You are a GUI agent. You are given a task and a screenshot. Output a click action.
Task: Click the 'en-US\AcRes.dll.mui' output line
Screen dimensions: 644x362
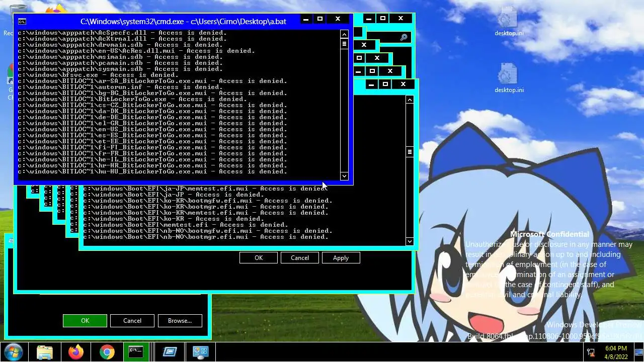(x=136, y=51)
